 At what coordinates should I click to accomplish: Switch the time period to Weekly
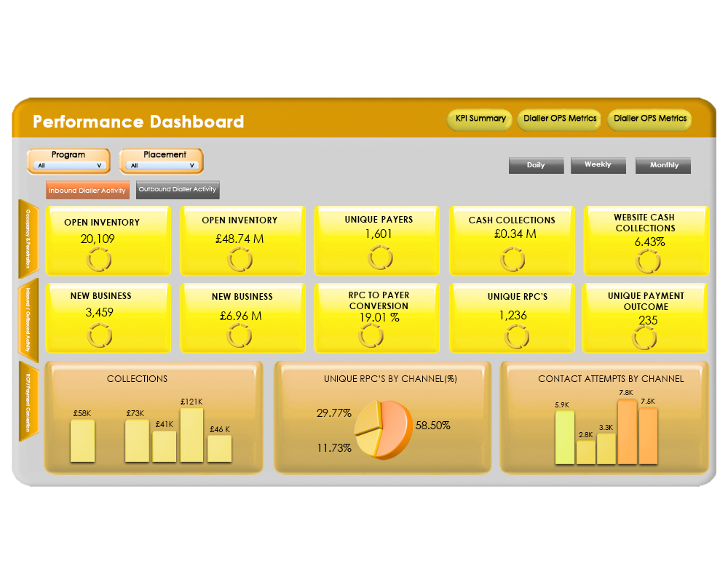(598, 165)
